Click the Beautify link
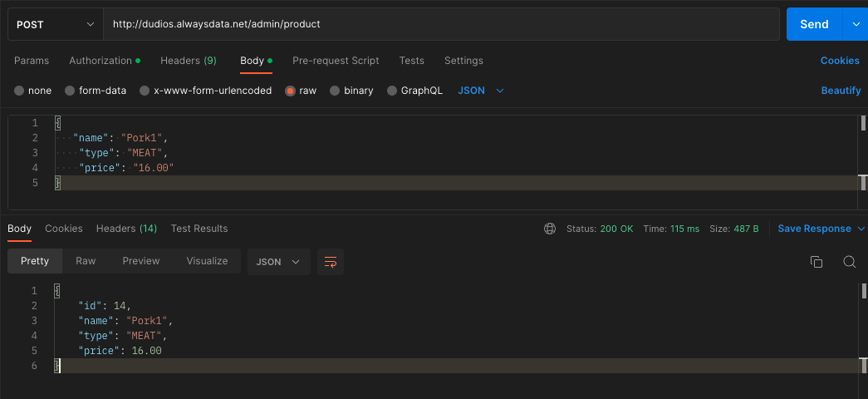This screenshot has width=868, height=399. 841,91
